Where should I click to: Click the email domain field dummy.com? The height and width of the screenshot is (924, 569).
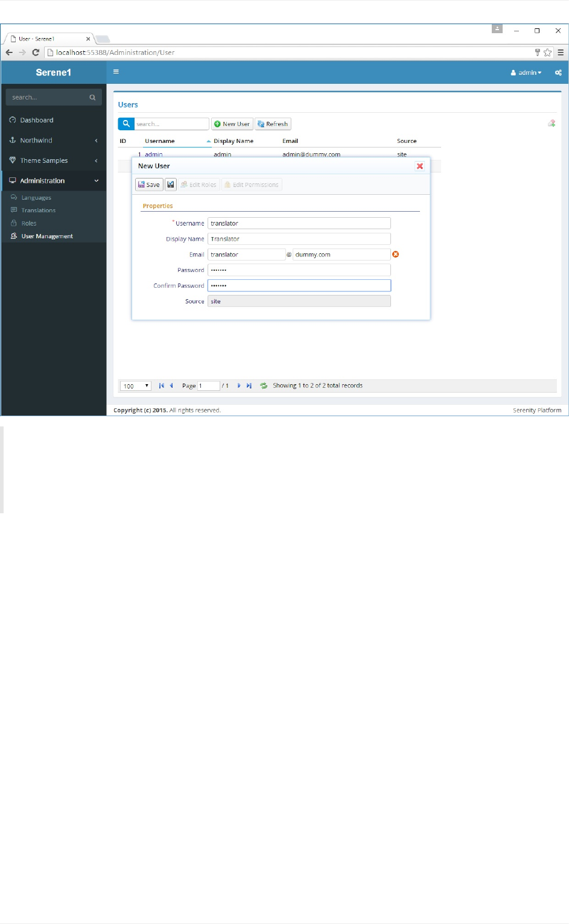point(342,255)
